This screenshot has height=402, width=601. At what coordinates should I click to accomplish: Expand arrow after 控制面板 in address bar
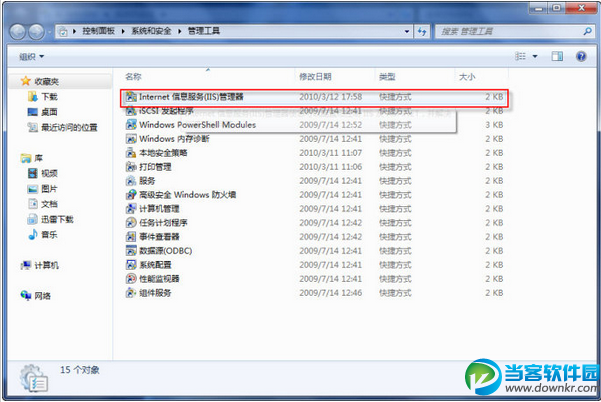(123, 31)
